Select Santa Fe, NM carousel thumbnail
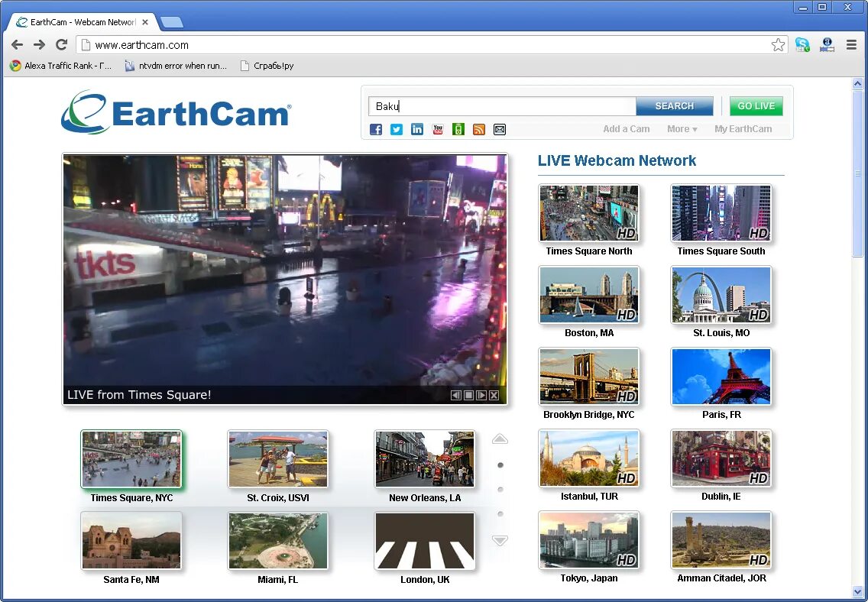This screenshot has width=868, height=602. [x=131, y=541]
